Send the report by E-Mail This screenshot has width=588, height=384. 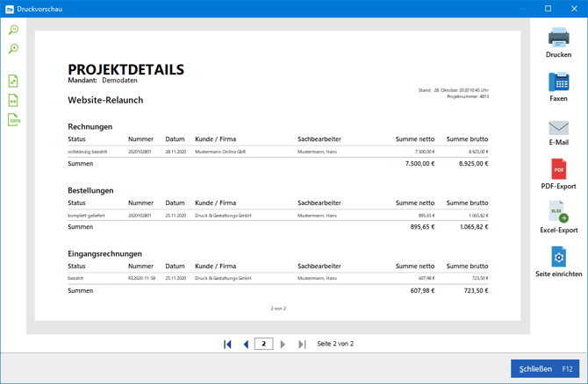tap(558, 130)
